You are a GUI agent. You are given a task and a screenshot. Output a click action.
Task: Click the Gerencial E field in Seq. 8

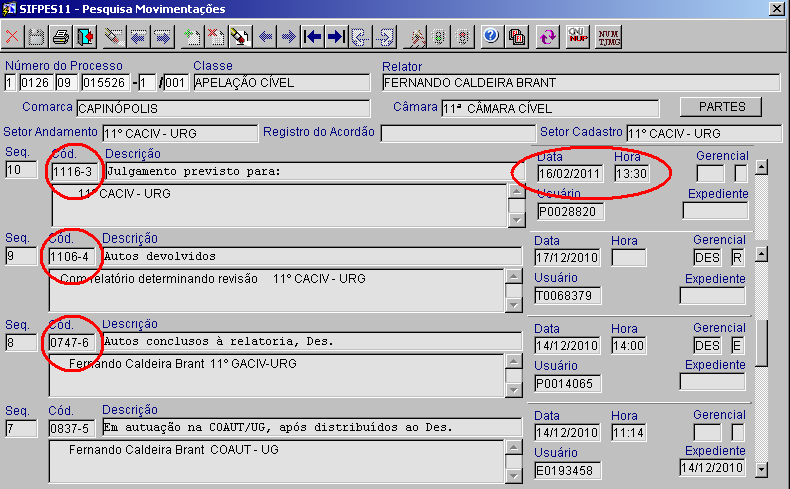point(737,345)
